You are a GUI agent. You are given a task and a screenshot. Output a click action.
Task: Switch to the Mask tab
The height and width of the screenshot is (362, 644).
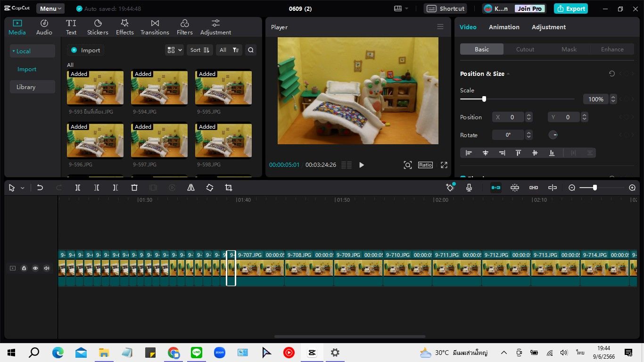(x=569, y=49)
